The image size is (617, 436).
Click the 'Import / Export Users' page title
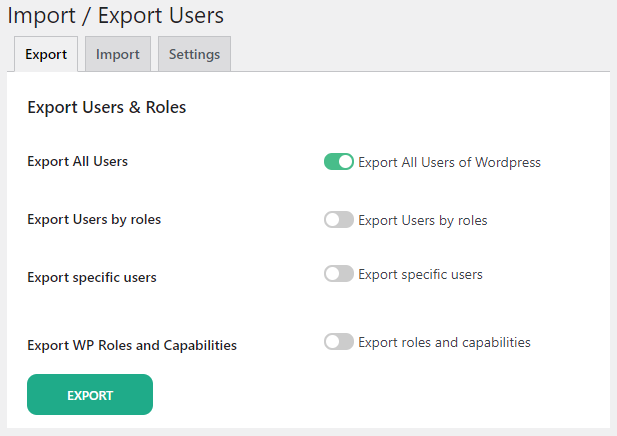click(x=116, y=16)
